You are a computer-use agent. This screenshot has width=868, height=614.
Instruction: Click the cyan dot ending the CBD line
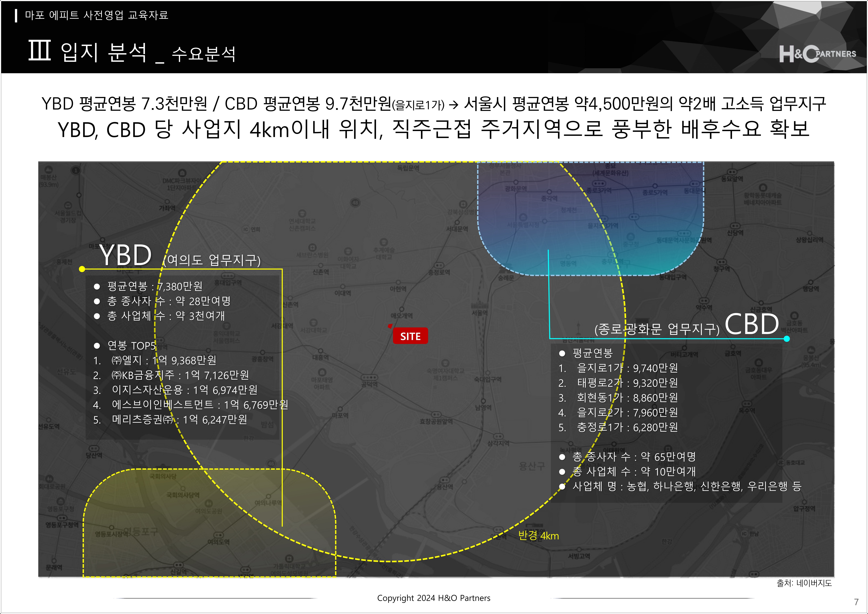pyautogui.click(x=787, y=339)
